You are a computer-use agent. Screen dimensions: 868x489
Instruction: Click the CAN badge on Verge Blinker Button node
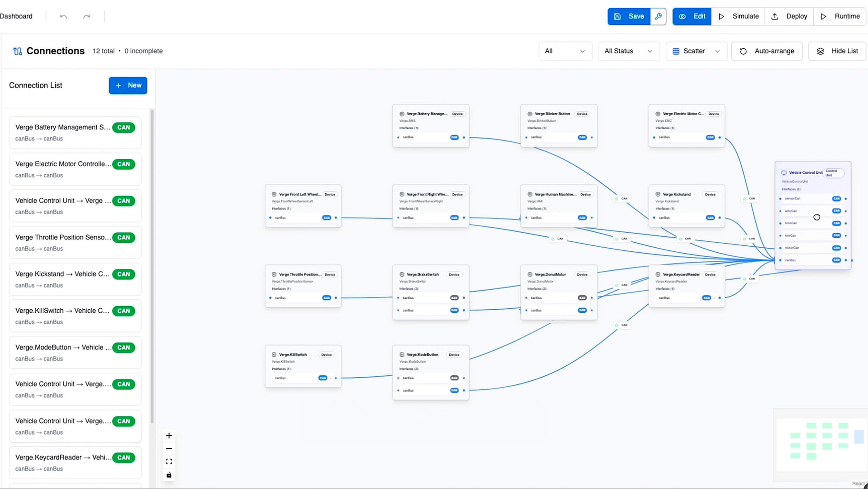tap(582, 137)
